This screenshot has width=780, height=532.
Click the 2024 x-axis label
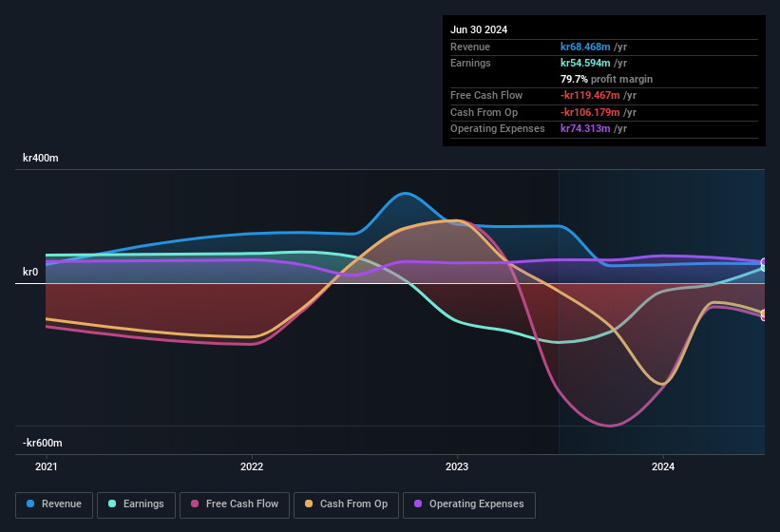pyautogui.click(x=663, y=466)
